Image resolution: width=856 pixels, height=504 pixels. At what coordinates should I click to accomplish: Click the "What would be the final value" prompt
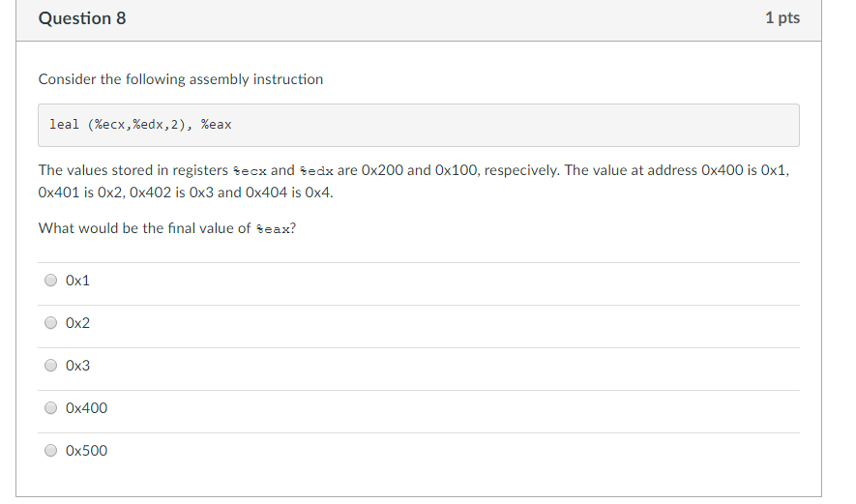point(145,228)
